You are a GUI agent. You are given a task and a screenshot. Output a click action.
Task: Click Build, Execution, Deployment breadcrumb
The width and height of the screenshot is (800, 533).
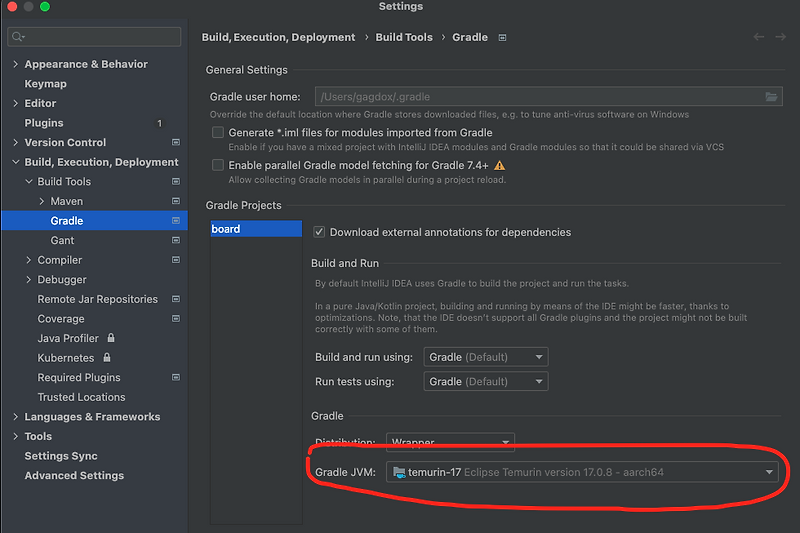278,37
